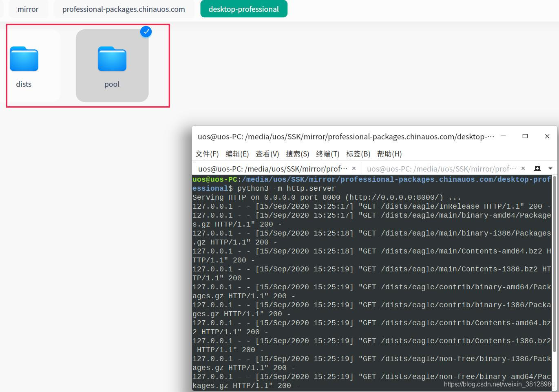
Task: Click the log line for main/Contents-amd64.bz2
Action: tap(372, 255)
